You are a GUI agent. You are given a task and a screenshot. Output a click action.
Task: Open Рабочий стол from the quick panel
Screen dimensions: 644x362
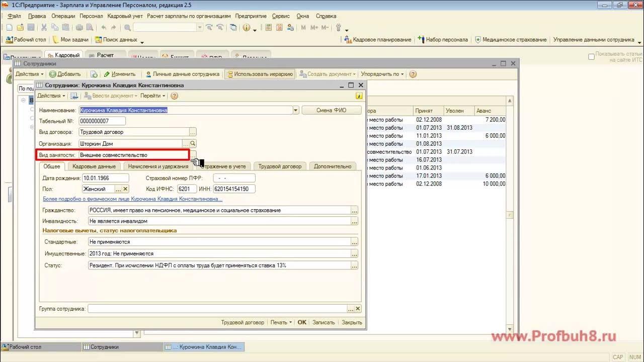coord(26,39)
